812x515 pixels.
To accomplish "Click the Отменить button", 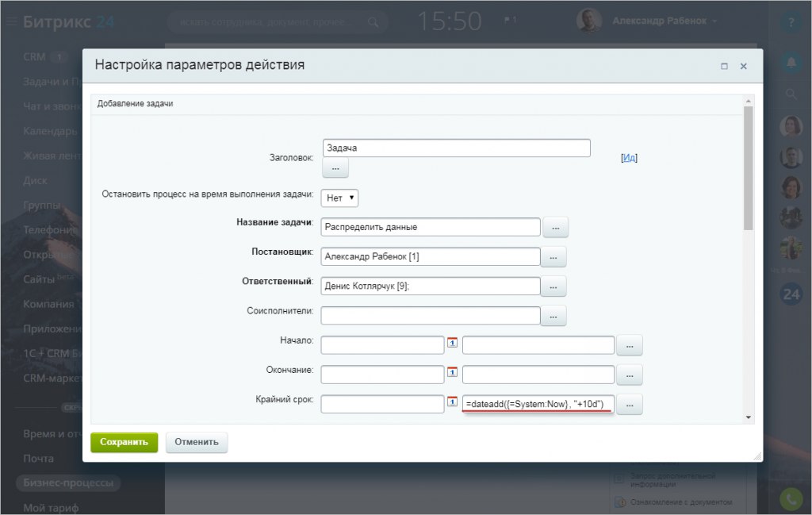I will click(197, 443).
